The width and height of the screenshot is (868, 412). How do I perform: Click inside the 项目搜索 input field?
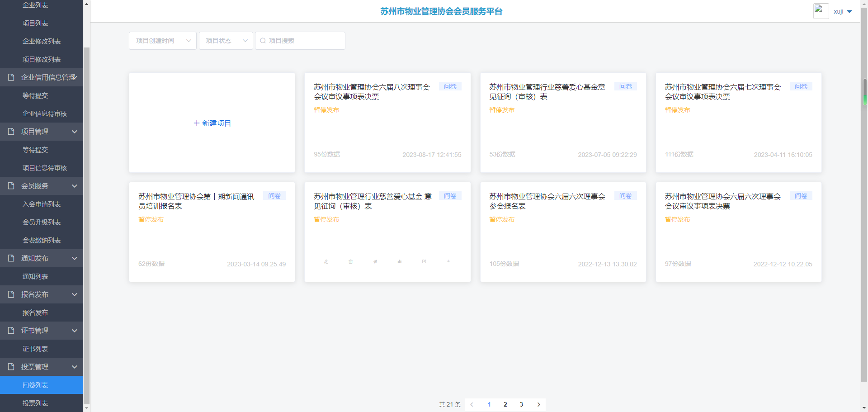click(300, 41)
